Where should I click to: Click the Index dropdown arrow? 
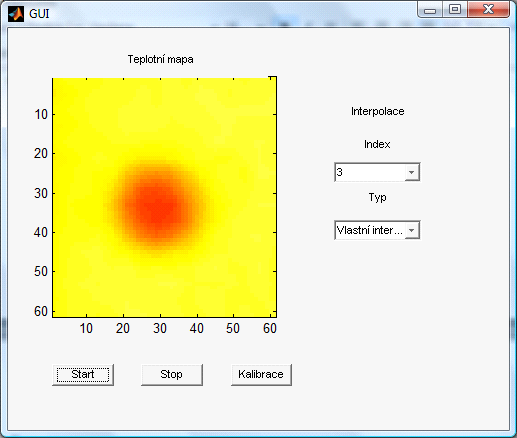[x=412, y=172]
